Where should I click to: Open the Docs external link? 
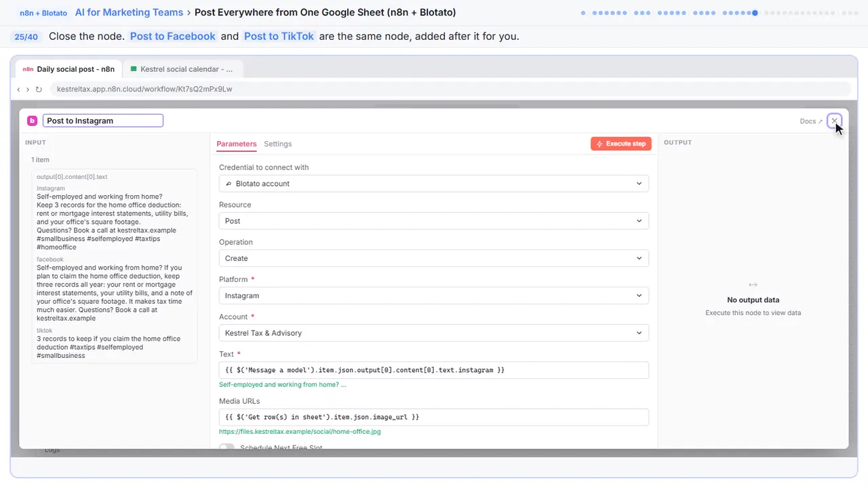tap(811, 121)
